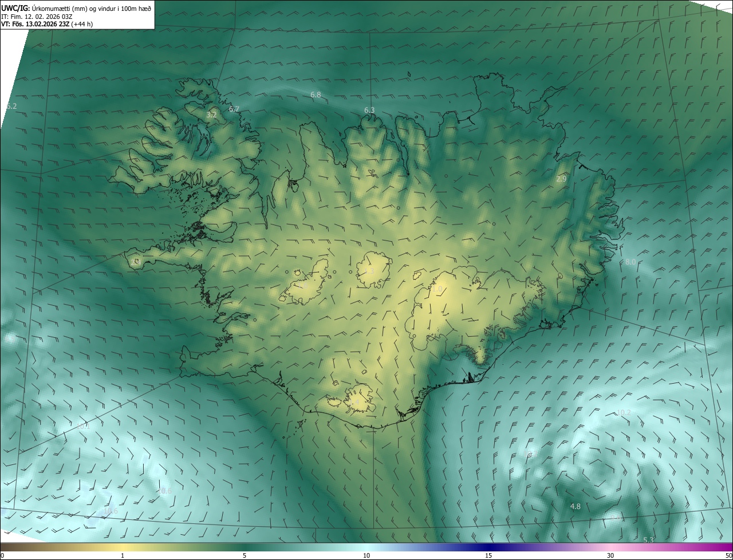733x560 pixels.
Task: Click the 10.1 value southwest of Iceland
Action: click(x=84, y=426)
